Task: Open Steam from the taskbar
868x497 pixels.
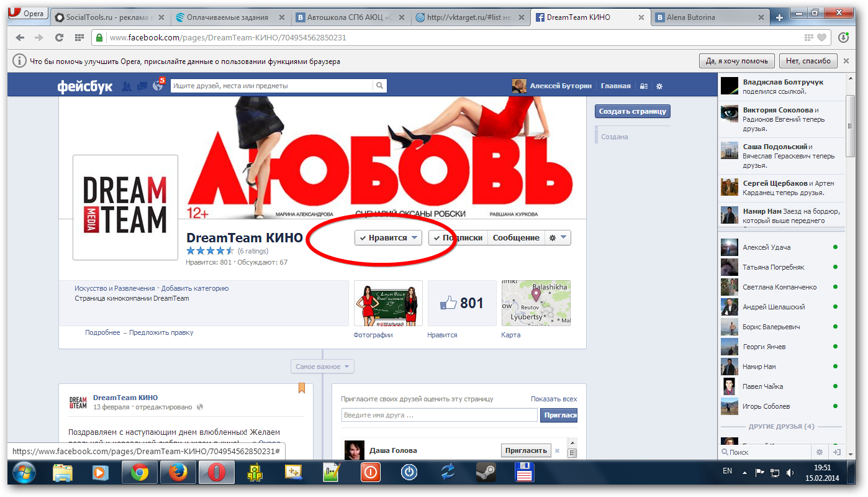Action: [x=486, y=473]
